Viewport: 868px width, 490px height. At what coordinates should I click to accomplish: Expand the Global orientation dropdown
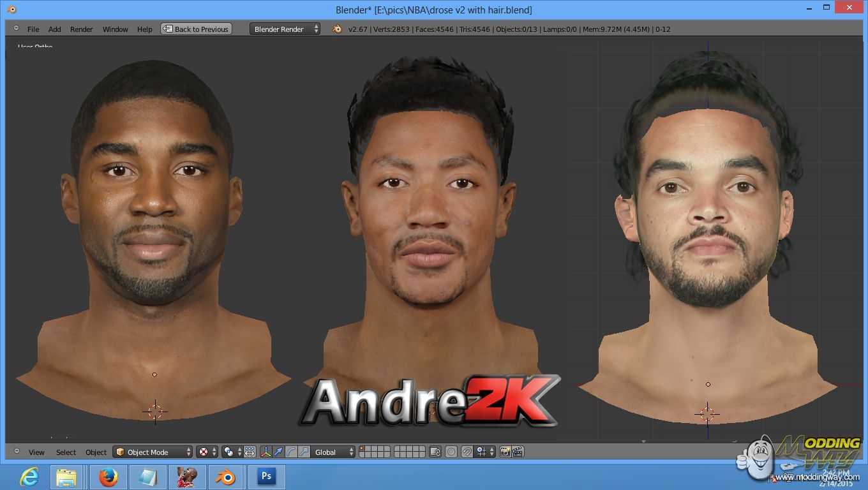pyautogui.click(x=333, y=452)
